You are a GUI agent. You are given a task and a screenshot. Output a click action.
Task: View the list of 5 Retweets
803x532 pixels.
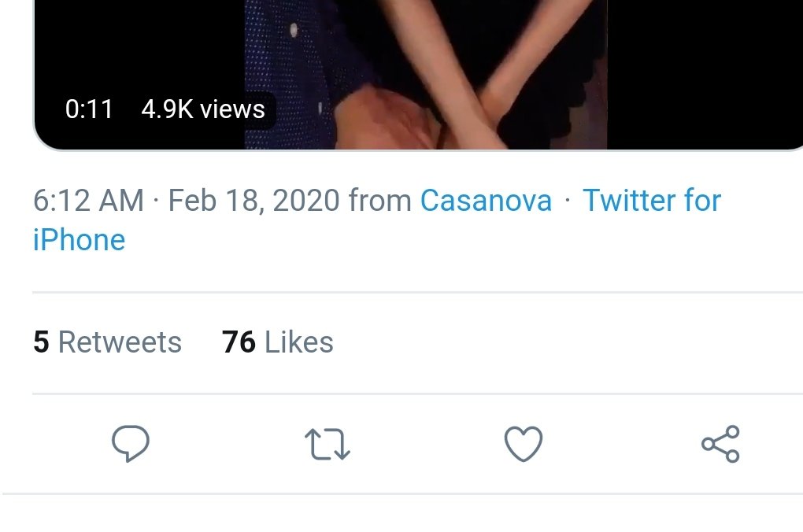[108, 342]
